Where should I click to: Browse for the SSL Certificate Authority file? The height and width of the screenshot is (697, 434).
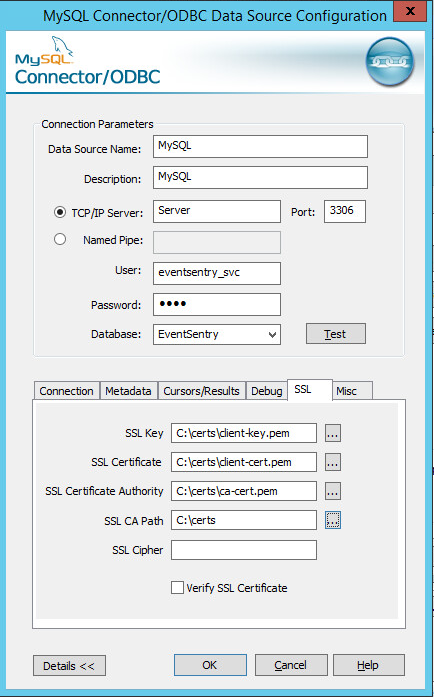pos(333,491)
